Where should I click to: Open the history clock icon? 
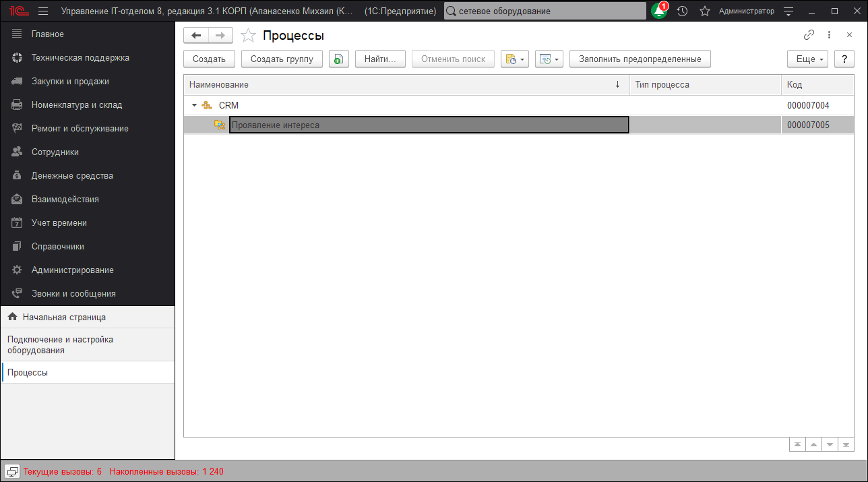point(682,11)
